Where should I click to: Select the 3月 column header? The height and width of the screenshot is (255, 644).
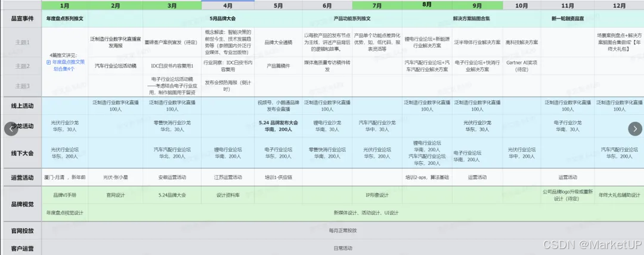(x=172, y=5)
